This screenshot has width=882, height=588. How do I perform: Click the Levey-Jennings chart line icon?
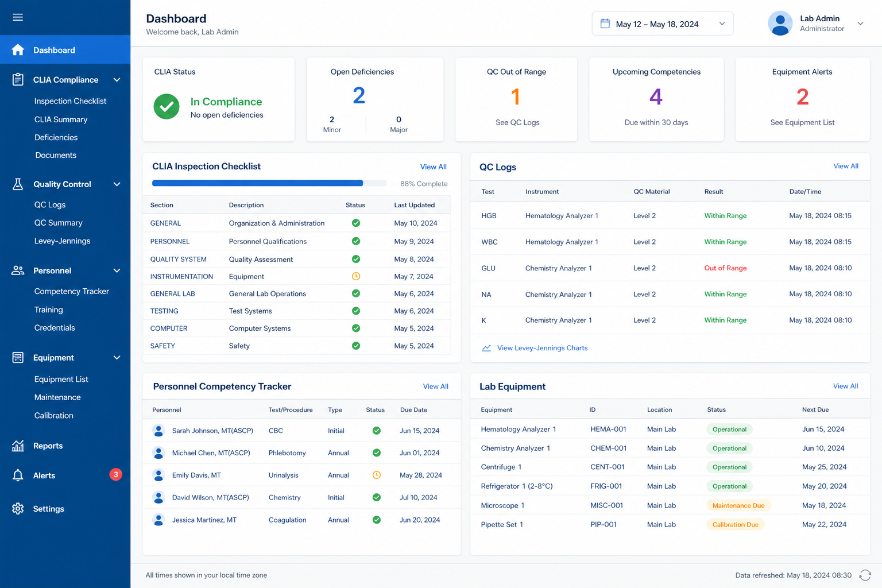486,348
